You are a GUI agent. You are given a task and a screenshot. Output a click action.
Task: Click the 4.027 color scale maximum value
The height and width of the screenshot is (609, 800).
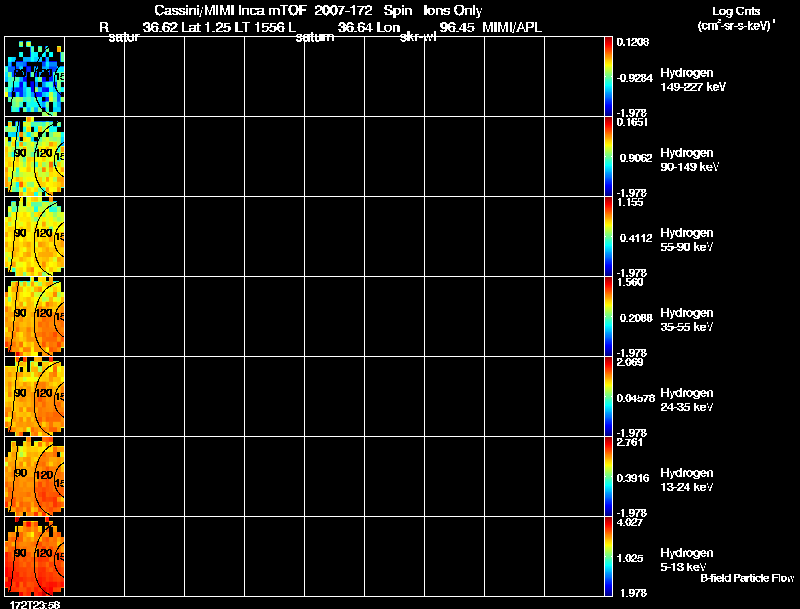(630, 522)
